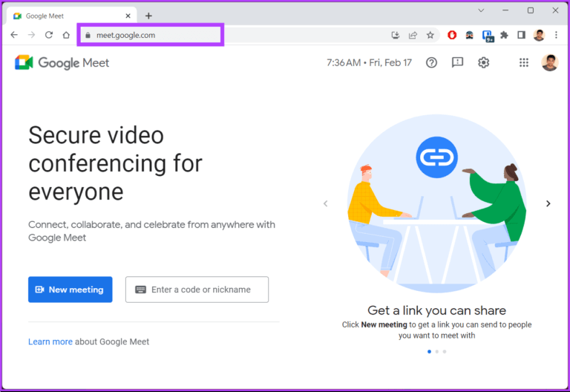This screenshot has height=392, width=570.
Task: Bookmark this tab with the star icon
Action: point(430,35)
